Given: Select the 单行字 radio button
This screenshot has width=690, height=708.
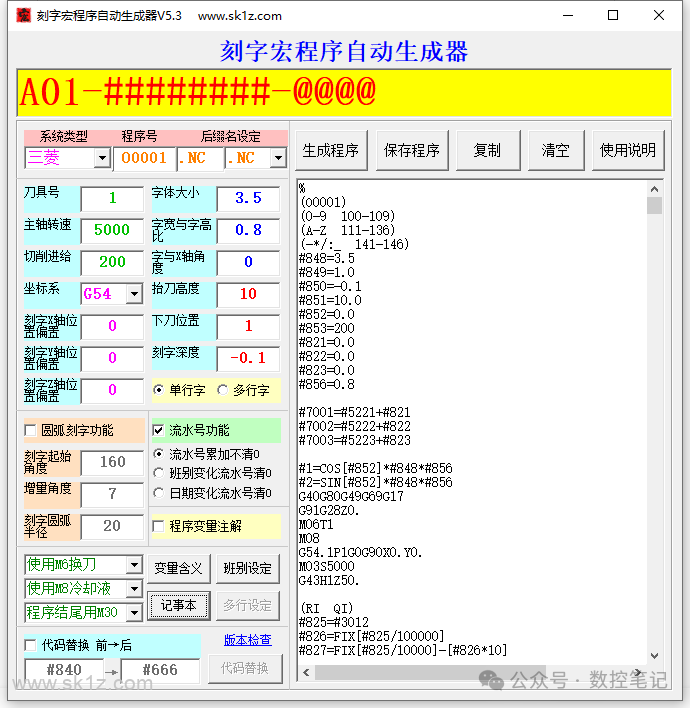Looking at the screenshot, I should click(x=158, y=389).
